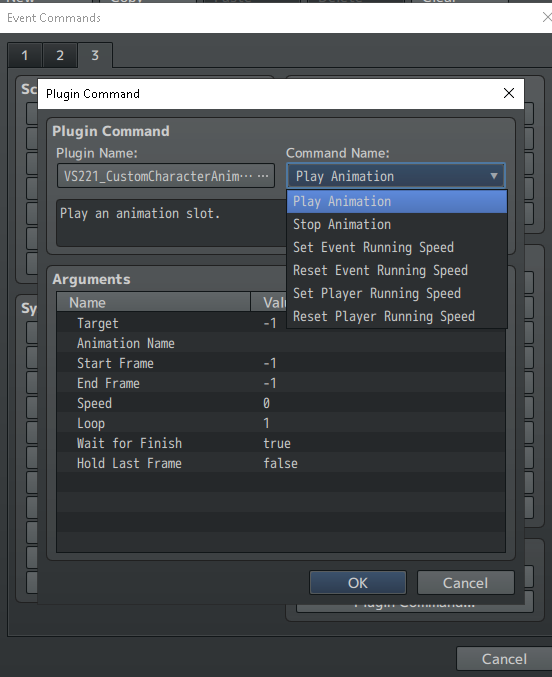Click the true value of Wait for Finish

(277, 443)
